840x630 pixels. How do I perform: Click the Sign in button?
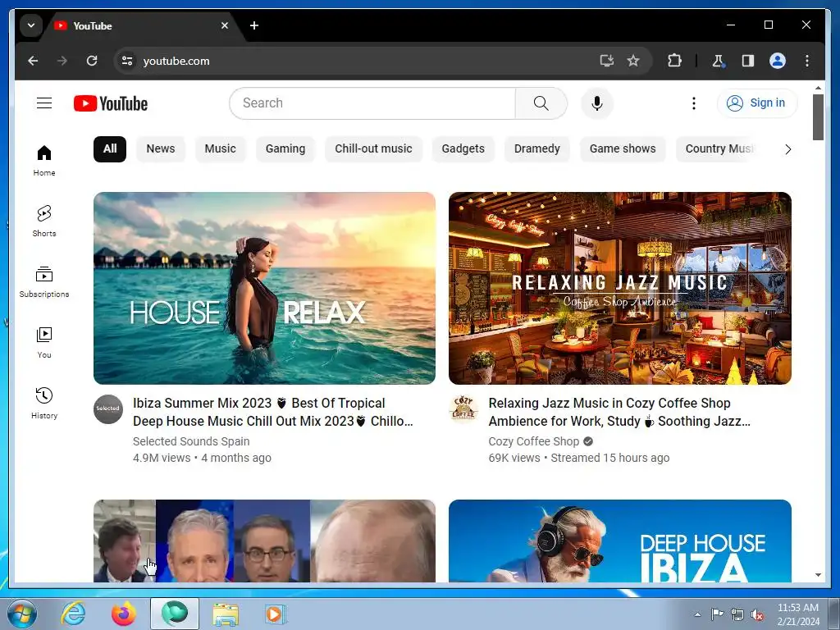[x=757, y=103]
